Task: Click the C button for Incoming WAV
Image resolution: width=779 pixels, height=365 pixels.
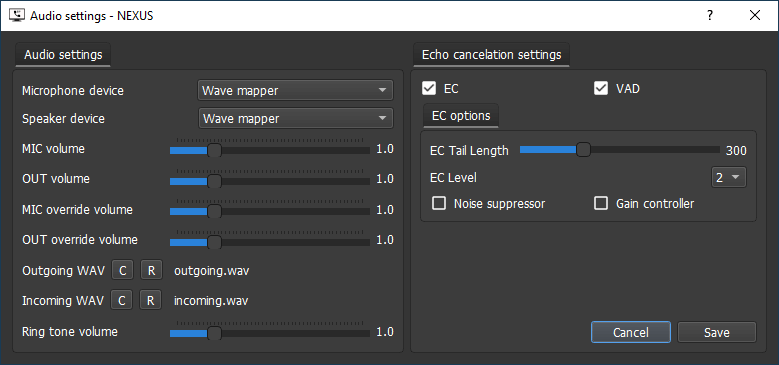Action: click(122, 300)
